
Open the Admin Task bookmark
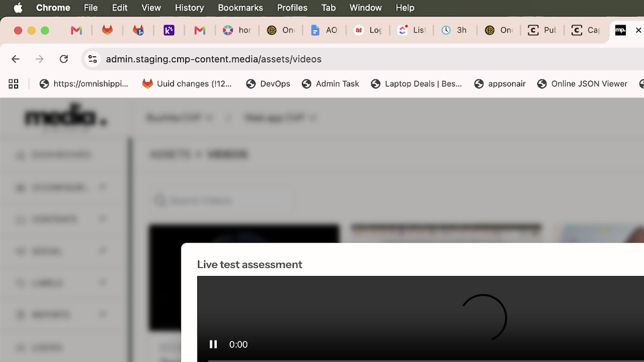(x=330, y=84)
